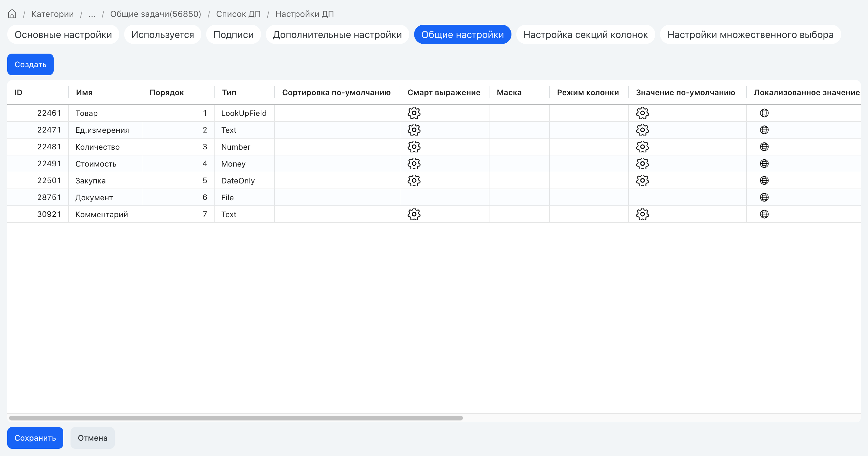Open default value gear for Ед.измерения row
Image resolution: width=868 pixels, height=456 pixels.
click(x=642, y=130)
